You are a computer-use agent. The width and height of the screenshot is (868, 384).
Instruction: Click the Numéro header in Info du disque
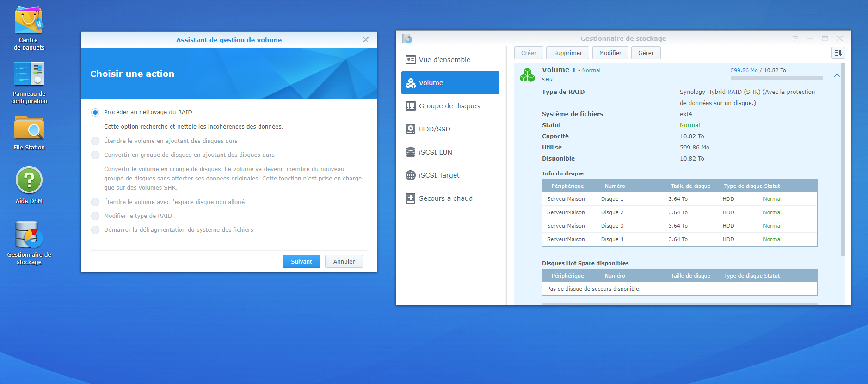coord(615,186)
